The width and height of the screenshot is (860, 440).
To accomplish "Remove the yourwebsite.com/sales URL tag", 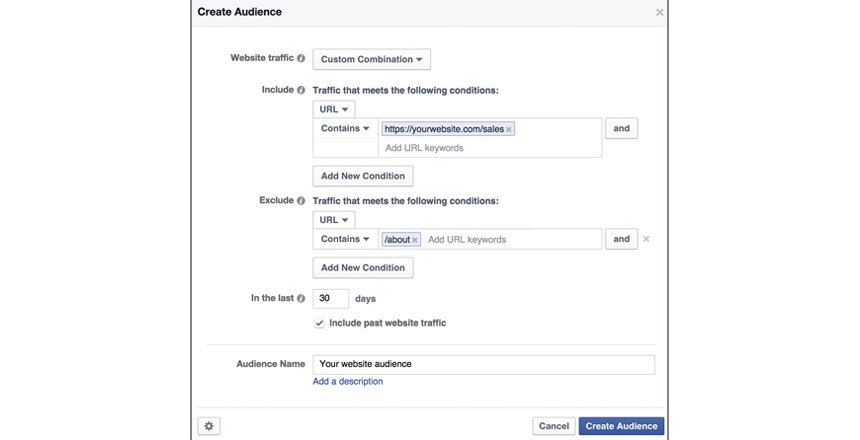I will point(509,129).
